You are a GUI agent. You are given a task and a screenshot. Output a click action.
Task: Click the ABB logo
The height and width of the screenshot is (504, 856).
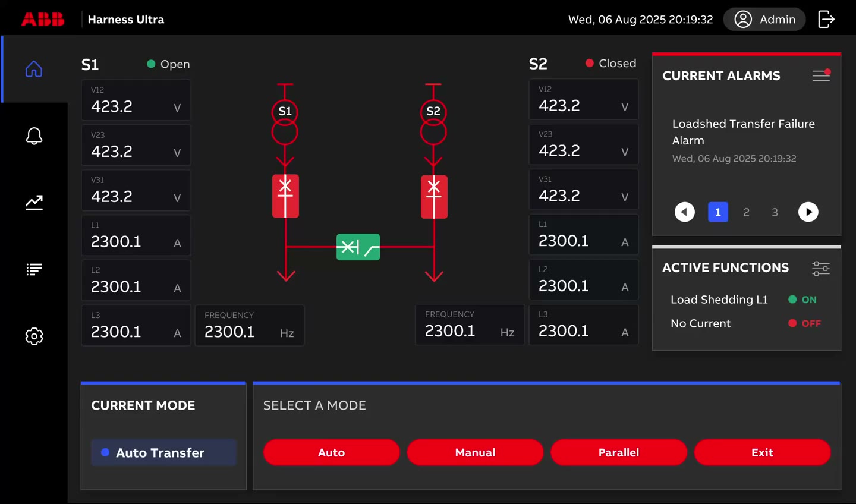43,19
